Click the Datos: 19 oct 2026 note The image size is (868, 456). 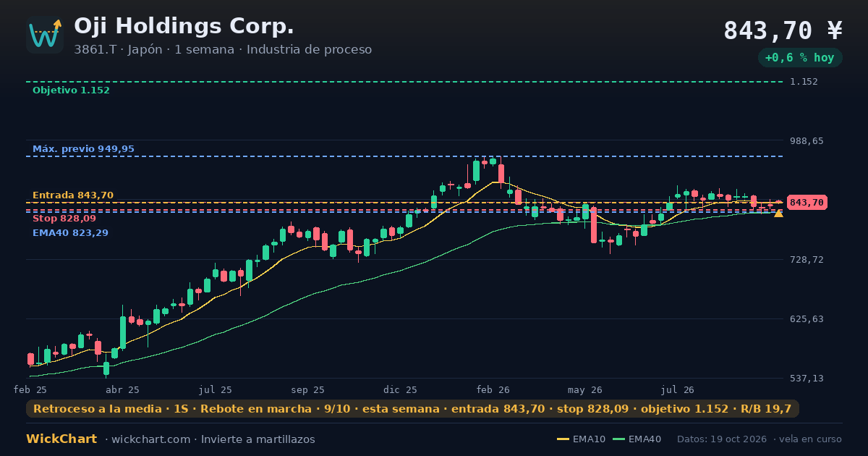tap(723, 439)
